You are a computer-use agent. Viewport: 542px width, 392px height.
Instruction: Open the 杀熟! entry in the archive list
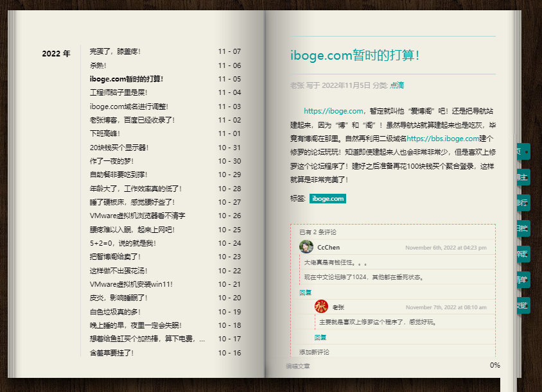pyautogui.click(x=98, y=65)
